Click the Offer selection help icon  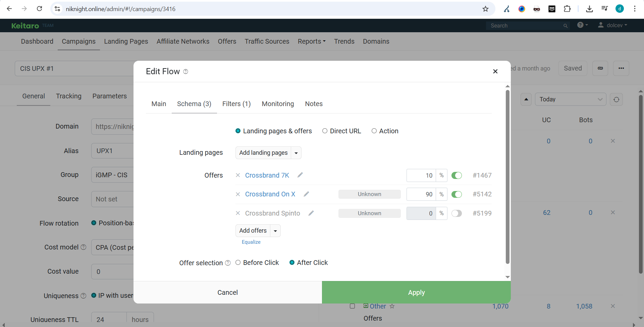pyautogui.click(x=228, y=263)
